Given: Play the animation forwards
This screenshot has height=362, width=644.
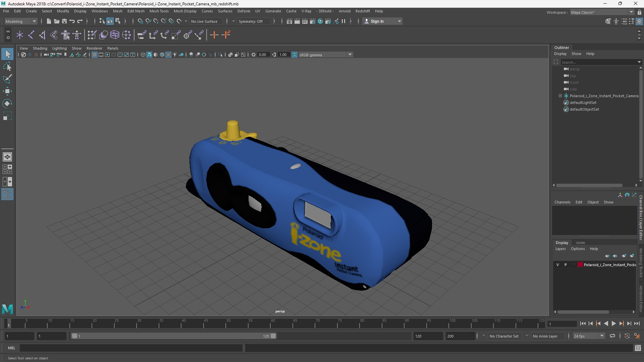Looking at the screenshot, I should click(x=613, y=323).
